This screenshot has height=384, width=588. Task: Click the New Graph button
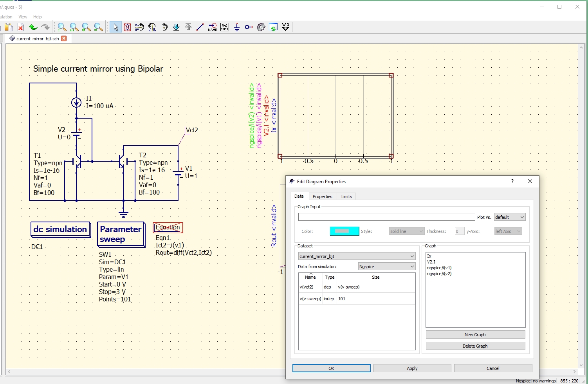point(475,335)
